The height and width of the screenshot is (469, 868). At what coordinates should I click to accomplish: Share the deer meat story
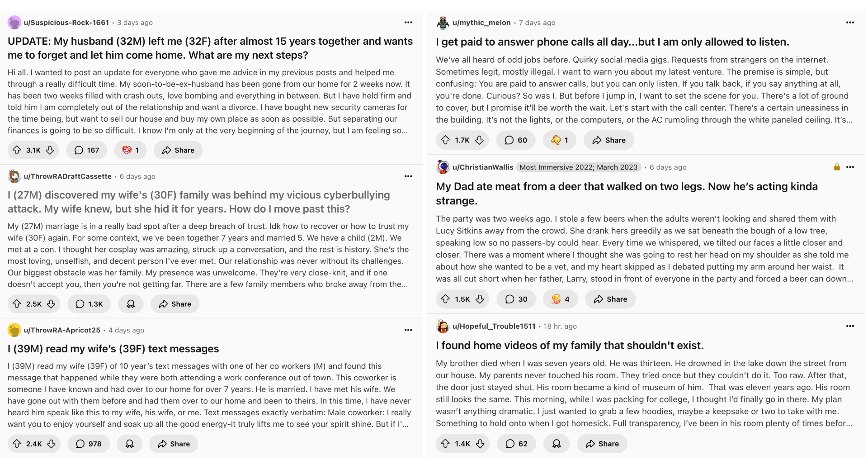(x=610, y=299)
